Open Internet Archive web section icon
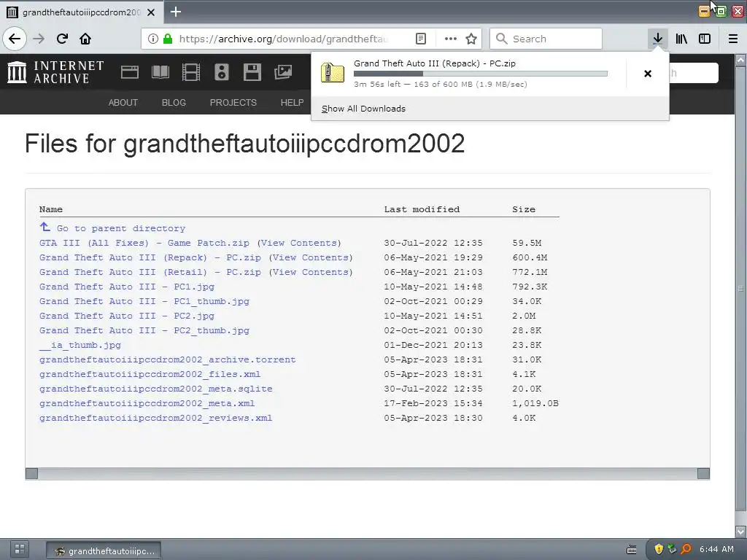The image size is (747, 560). [130, 72]
